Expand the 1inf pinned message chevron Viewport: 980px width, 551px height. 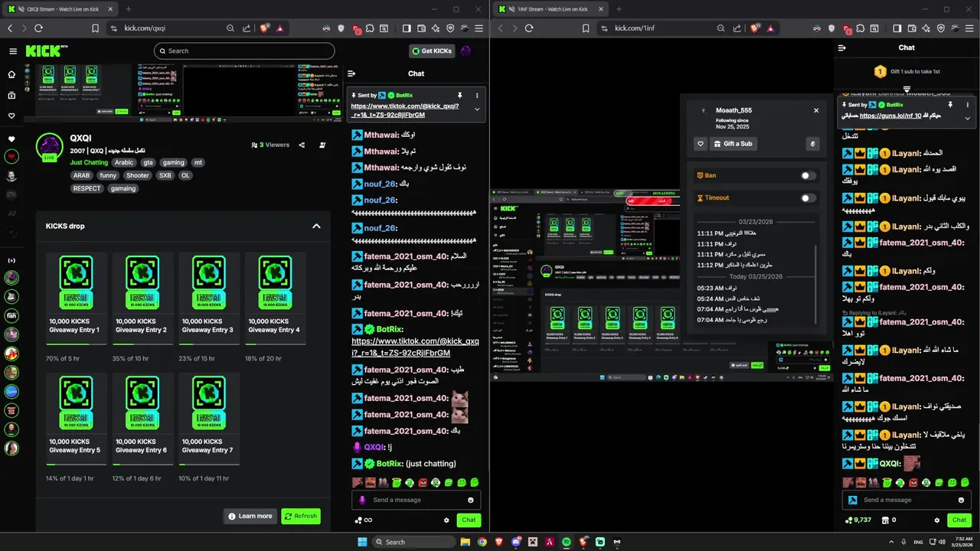pos(968,119)
